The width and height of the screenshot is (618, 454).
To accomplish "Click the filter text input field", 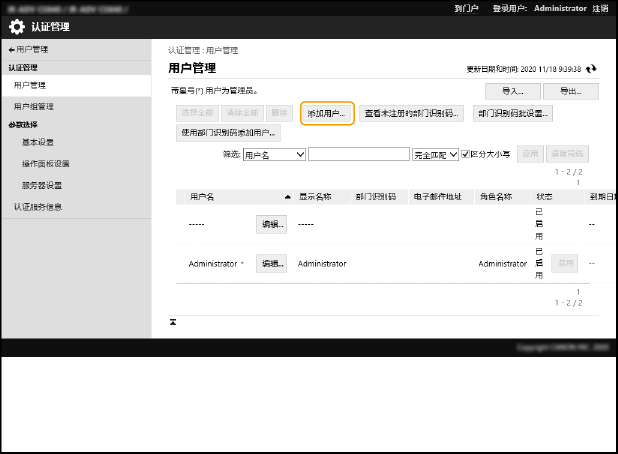I will (359, 154).
